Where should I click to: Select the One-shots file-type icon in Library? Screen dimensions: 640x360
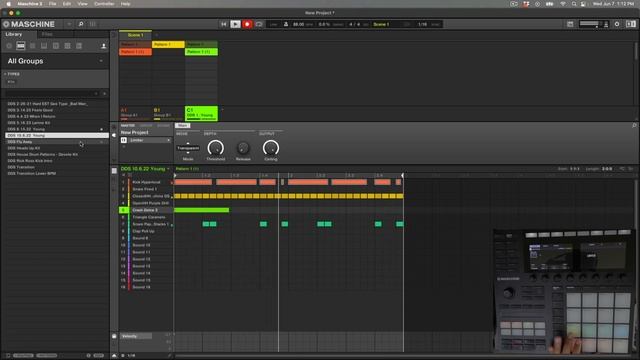click(79, 46)
